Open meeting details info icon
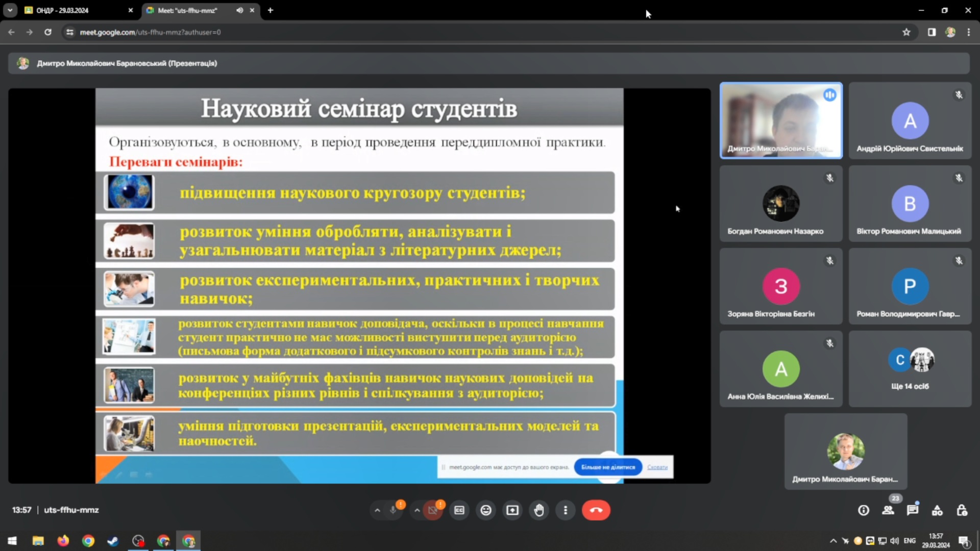Viewport: 980px width, 551px height. [864, 510]
